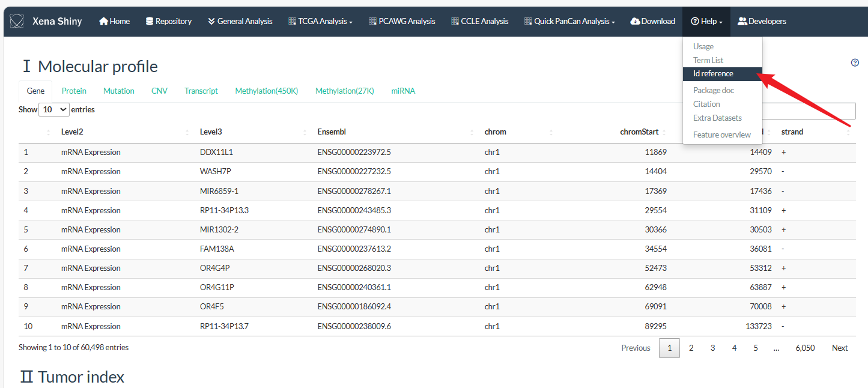The image size is (868, 388).
Task: Click the ENSG00000223972.5 Ensembl cell
Action: click(354, 152)
